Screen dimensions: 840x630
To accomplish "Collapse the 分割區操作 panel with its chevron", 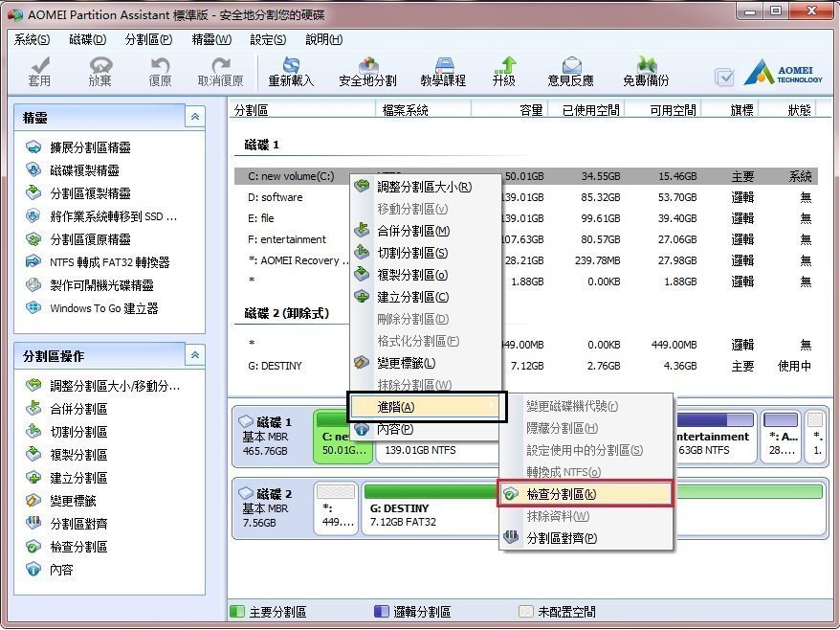I will point(195,355).
